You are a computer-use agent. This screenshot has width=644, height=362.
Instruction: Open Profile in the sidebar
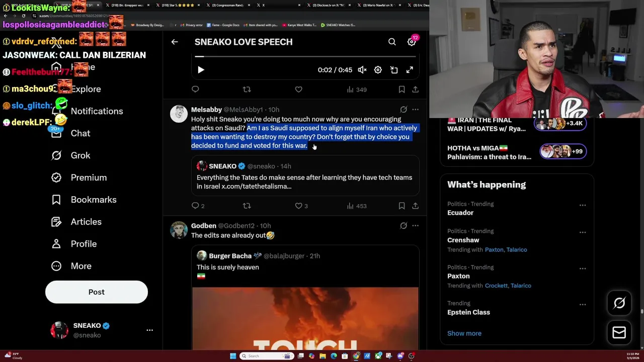(x=74, y=244)
